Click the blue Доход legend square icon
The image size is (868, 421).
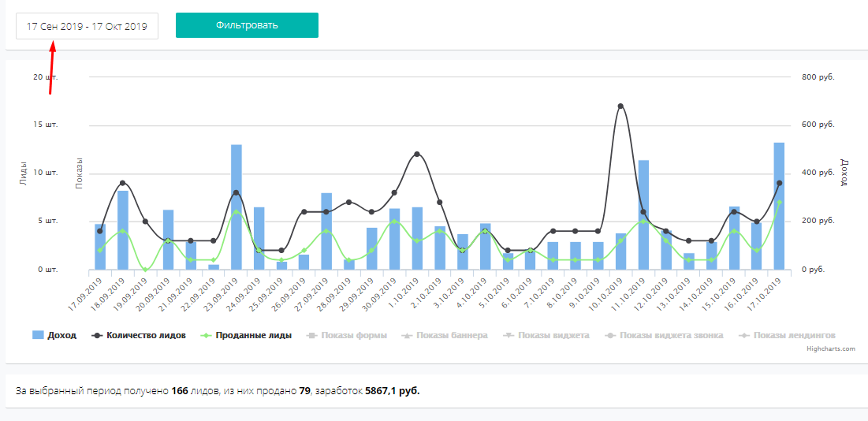point(38,335)
